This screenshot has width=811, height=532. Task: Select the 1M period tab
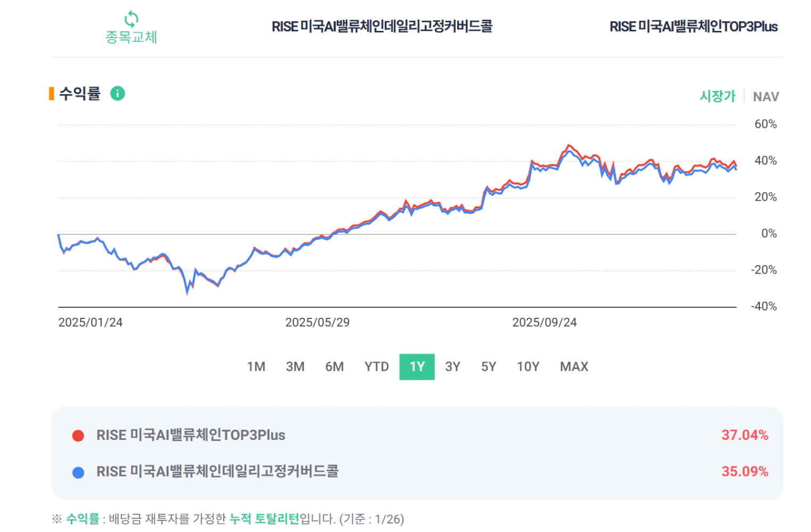(256, 367)
